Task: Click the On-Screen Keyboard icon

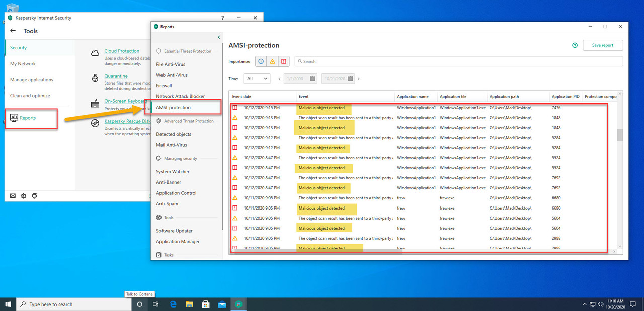Action: (95, 103)
